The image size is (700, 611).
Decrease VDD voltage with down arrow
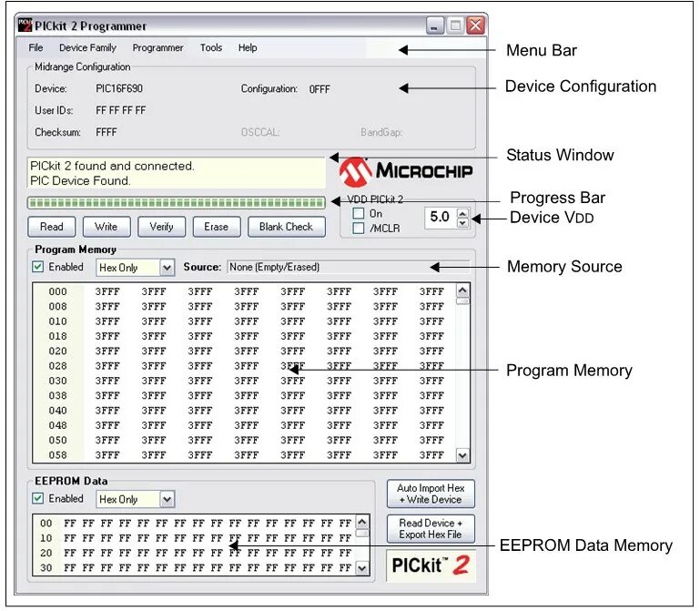click(463, 222)
